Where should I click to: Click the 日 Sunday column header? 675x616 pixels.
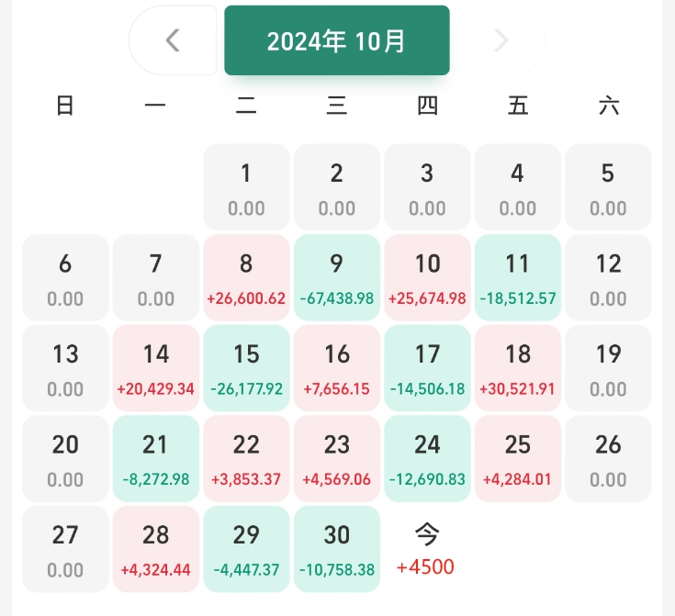[65, 106]
